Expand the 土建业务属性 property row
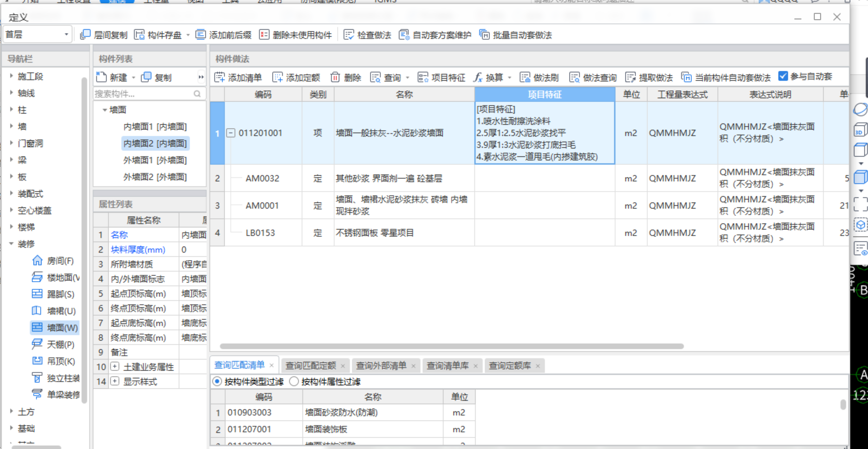868x449 pixels. [x=115, y=367]
